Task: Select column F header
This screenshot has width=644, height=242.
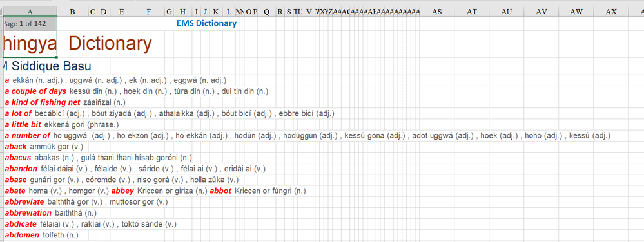Action: (x=149, y=12)
